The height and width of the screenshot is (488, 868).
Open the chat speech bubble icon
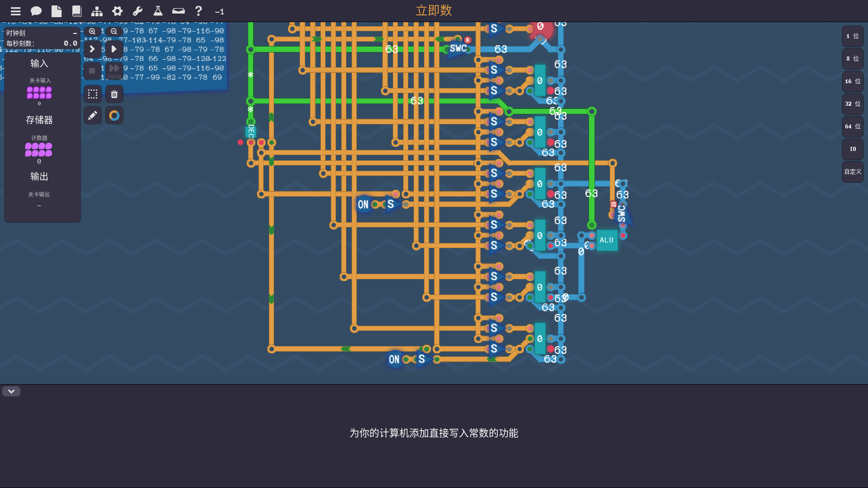(36, 11)
